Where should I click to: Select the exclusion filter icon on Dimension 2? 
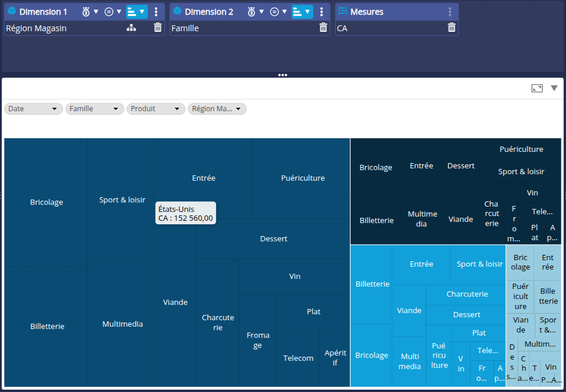275,11
